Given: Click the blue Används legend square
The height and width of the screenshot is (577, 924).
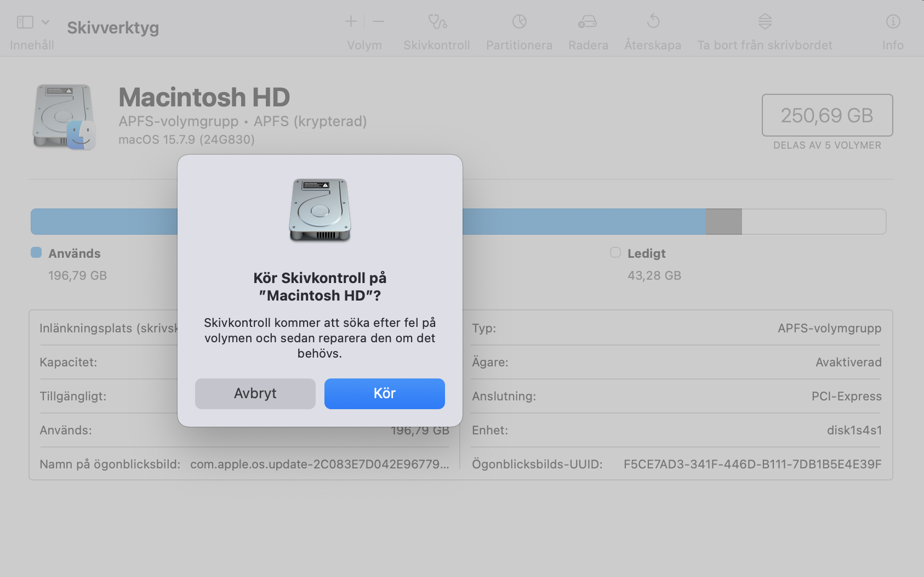Looking at the screenshot, I should pos(36,252).
